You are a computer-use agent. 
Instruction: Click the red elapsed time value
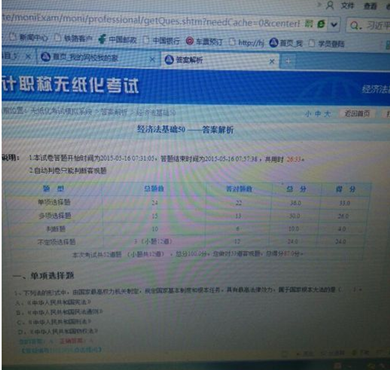[293, 160]
